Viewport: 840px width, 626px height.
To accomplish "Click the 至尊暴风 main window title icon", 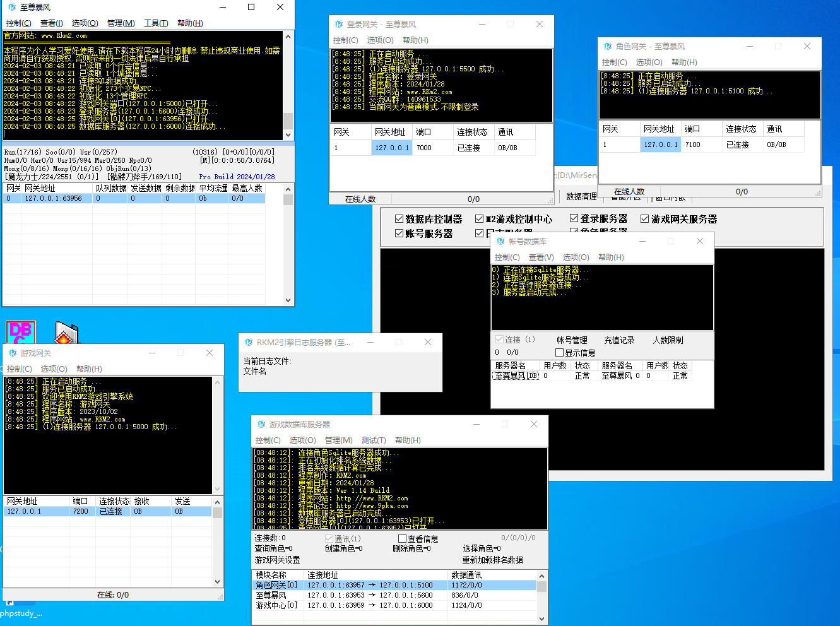I will 11,7.
